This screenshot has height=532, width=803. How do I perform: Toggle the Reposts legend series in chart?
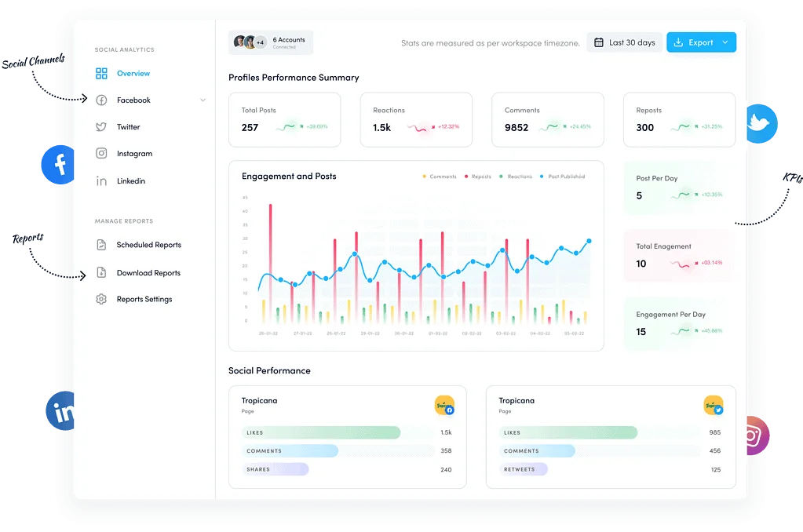(477, 177)
